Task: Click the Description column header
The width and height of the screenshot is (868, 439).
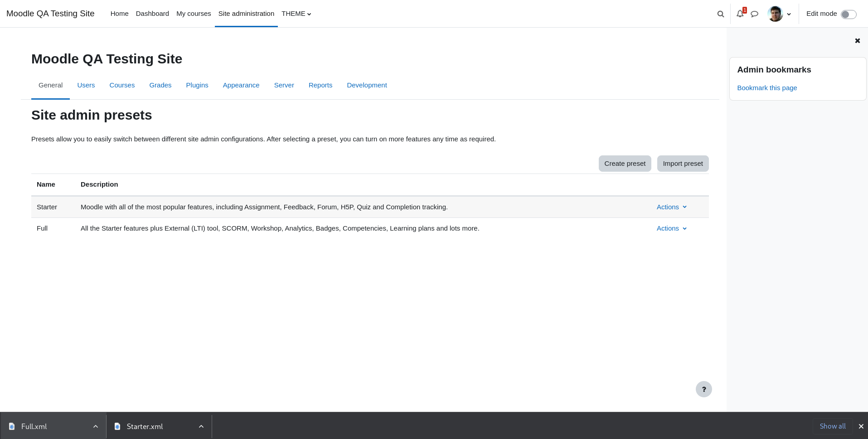Action: [99, 184]
